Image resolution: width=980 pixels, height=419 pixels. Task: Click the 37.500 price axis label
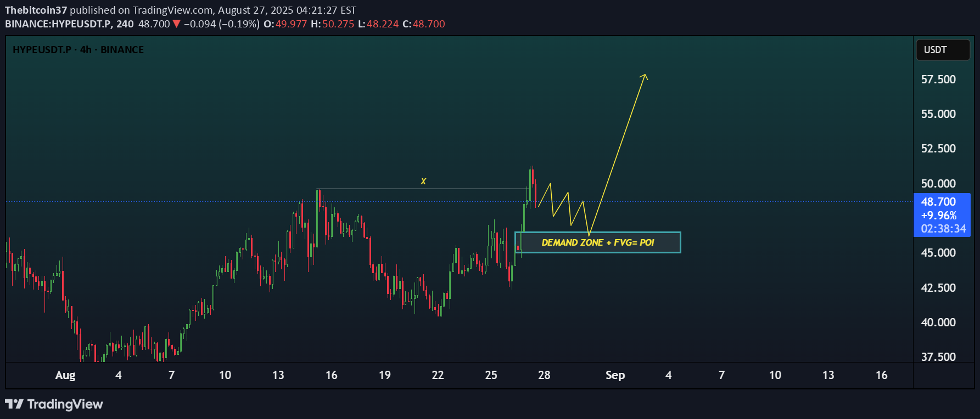pyautogui.click(x=938, y=357)
